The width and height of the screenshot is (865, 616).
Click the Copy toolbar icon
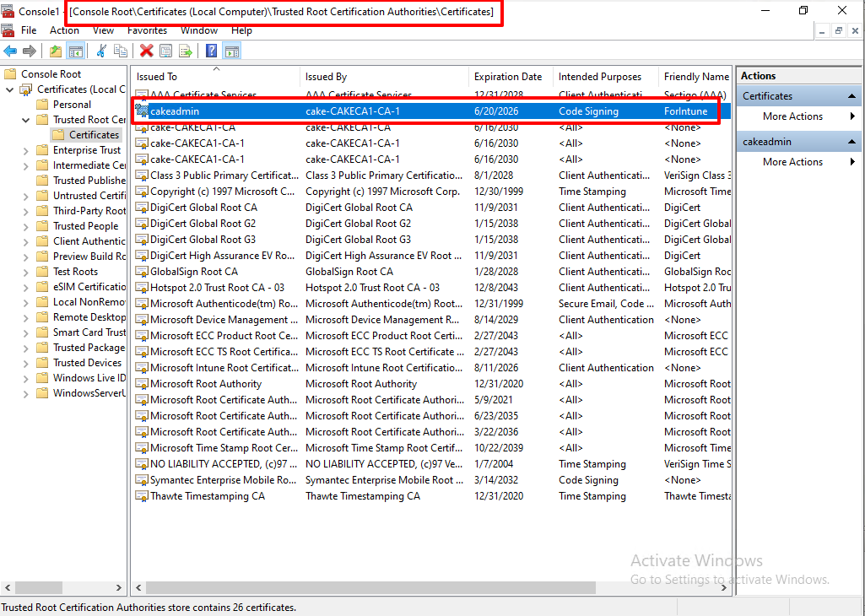[x=121, y=51]
